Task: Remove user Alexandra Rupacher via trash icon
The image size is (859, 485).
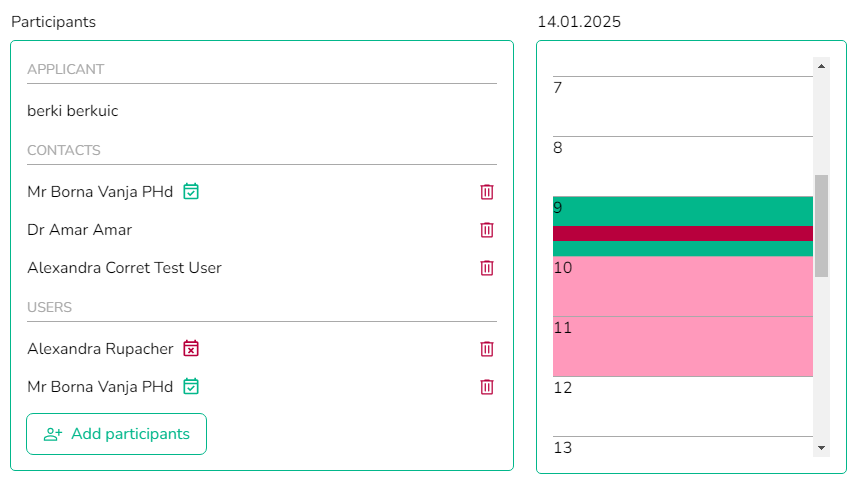Action: pos(486,349)
